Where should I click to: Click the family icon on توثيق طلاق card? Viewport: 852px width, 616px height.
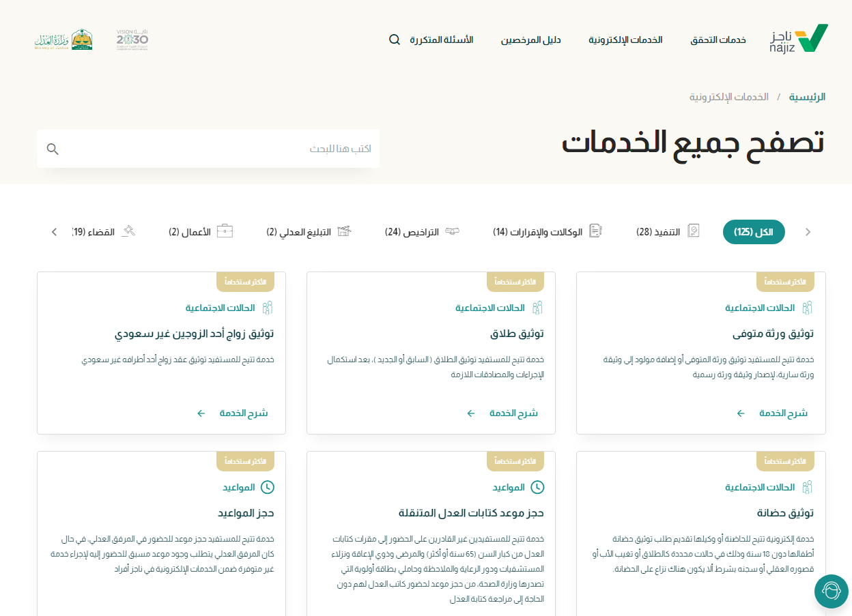pyautogui.click(x=537, y=308)
